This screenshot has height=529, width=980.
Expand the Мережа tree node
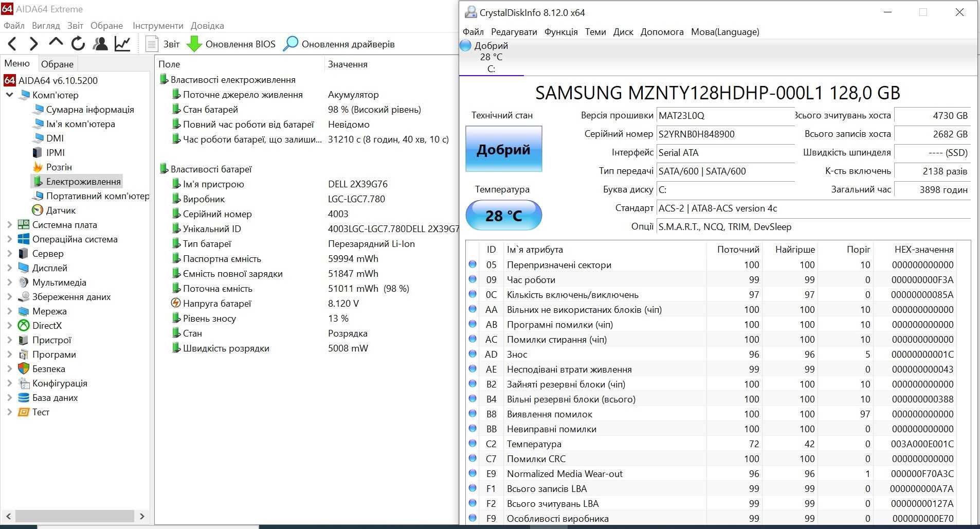click(x=9, y=311)
